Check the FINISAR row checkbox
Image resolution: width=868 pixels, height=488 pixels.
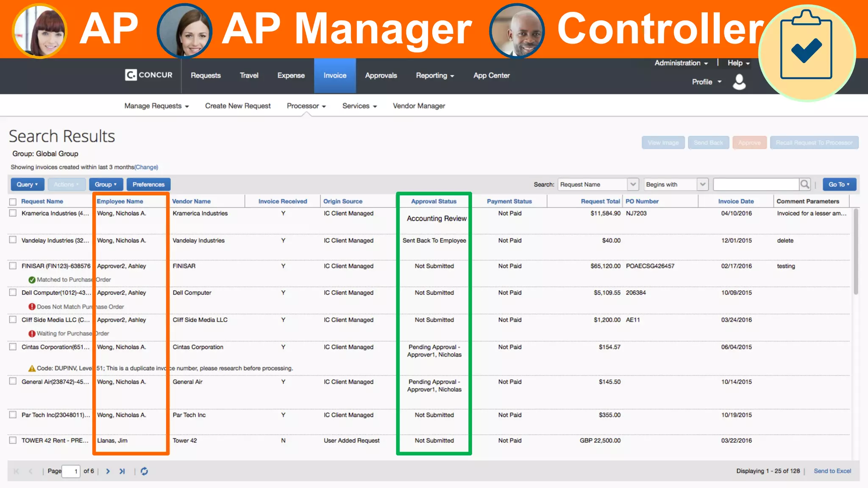coord(13,266)
